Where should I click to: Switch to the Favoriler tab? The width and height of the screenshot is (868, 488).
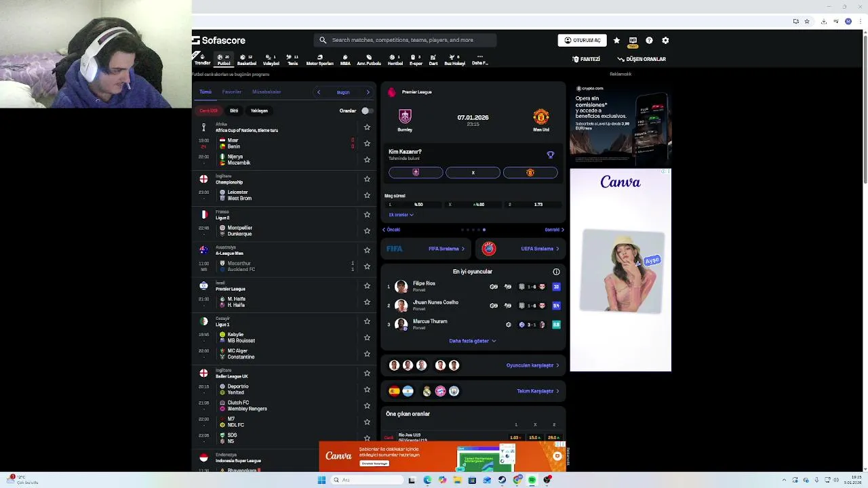(x=232, y=91)
